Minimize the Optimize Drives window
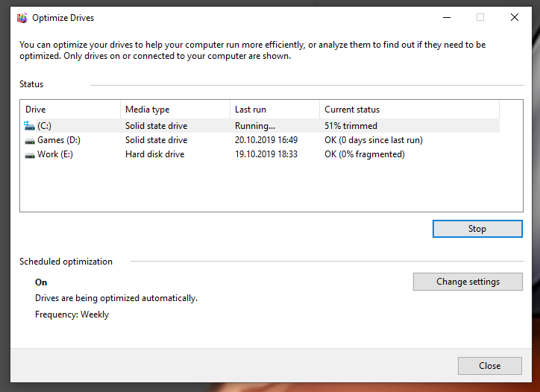540x392 pixels. coord(447,18)
